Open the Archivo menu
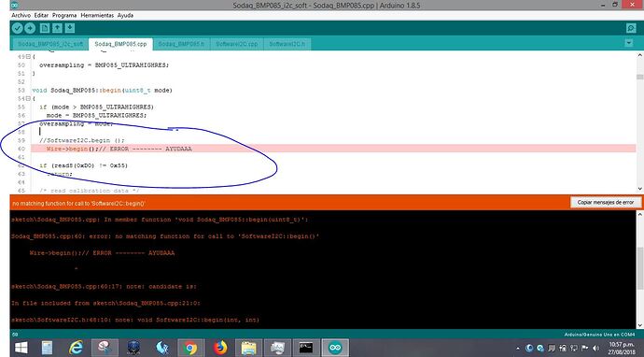The width and height of the screenshot is (644, 357). [x=21, y=15]
